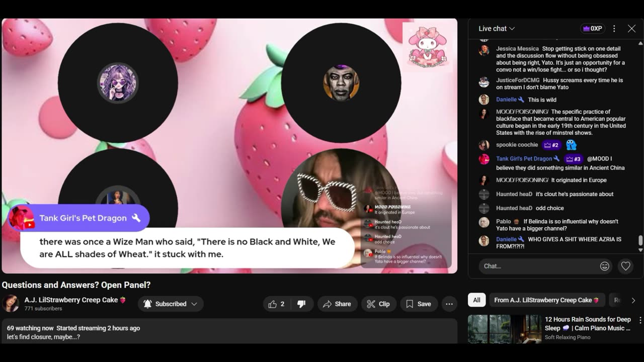Open options menu for Rain Sounds video

[x=640, y=320]
